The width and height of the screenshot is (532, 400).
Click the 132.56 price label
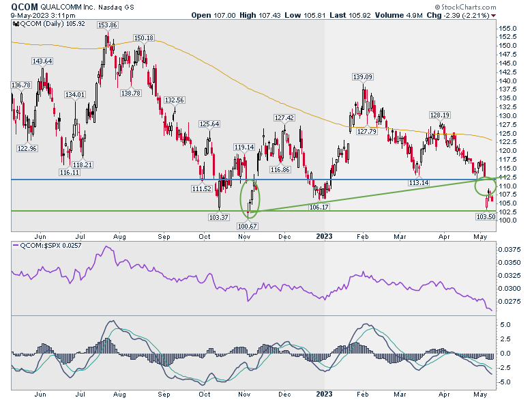(x=175, y=100)
